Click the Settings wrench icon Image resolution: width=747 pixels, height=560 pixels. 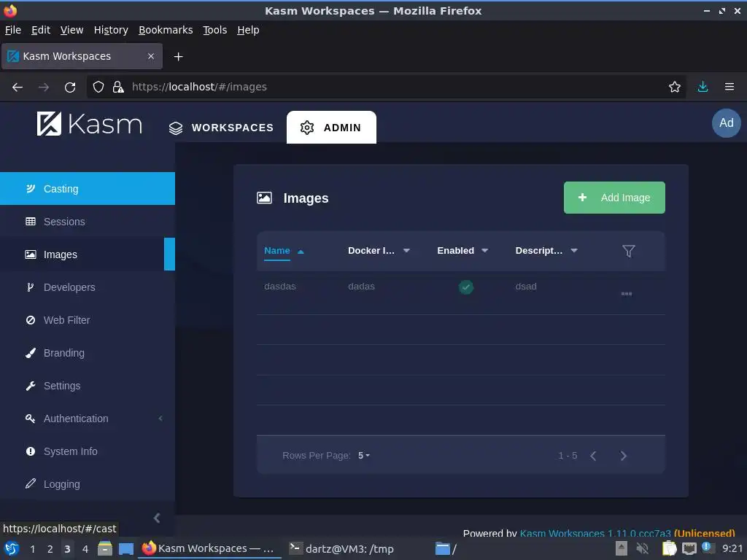click(31, 386)
